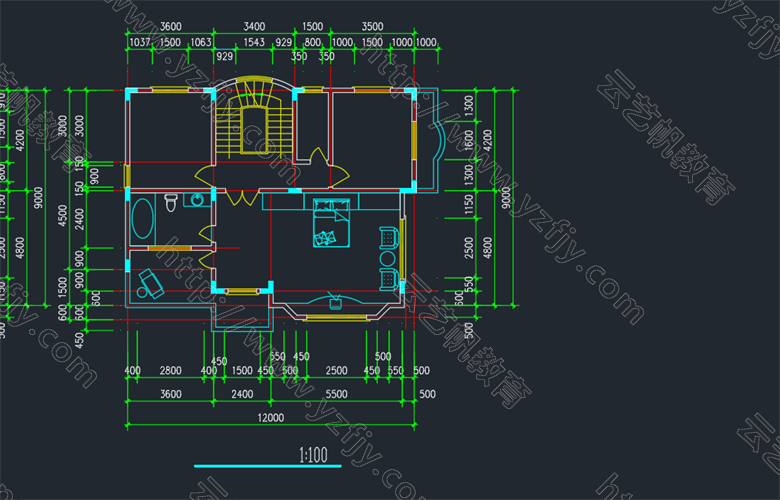The height and width of the screenshot is (500, 780).
Task: Pick the 3400 dimension at the top
Action: 254,26
